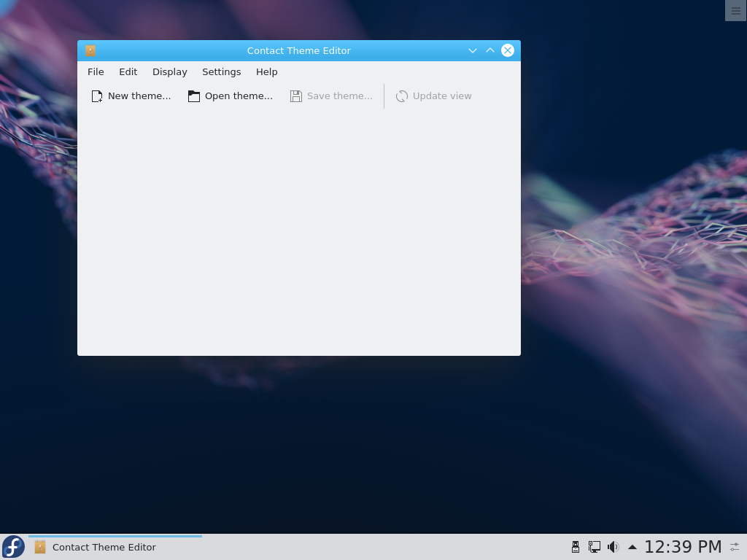Open the removable devices tray icon
This screenshot has width=747, height=560.
(576, 547)
